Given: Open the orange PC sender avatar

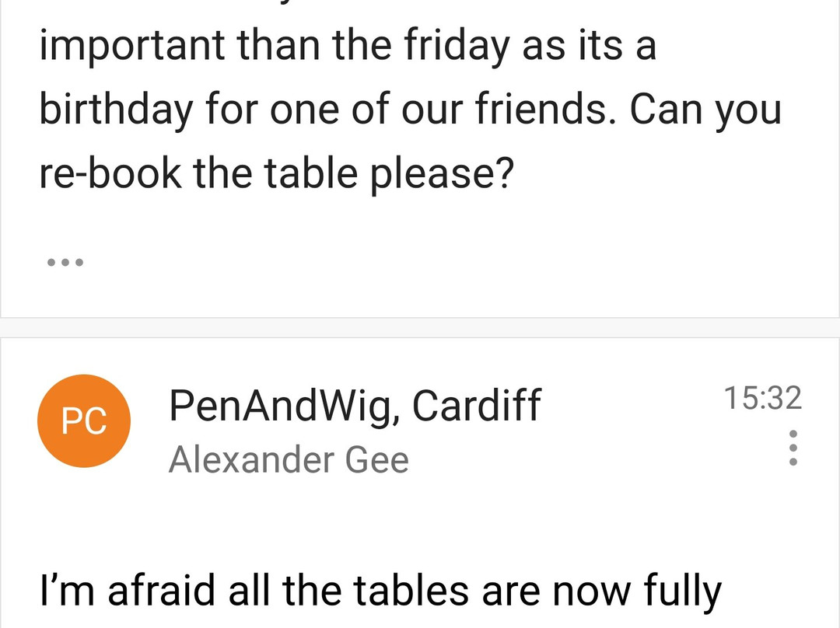Looking at the screenshot, I should tap(83, 420).
